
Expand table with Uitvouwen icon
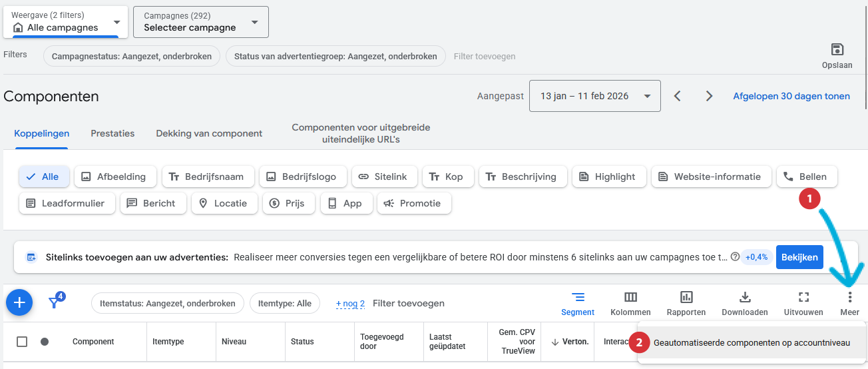click(803, 303)
